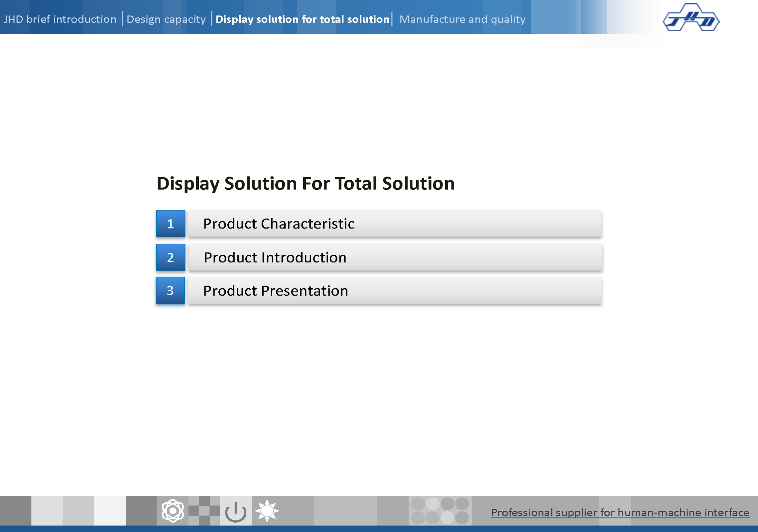Click the dark gray square at footer left

(15, 511)
